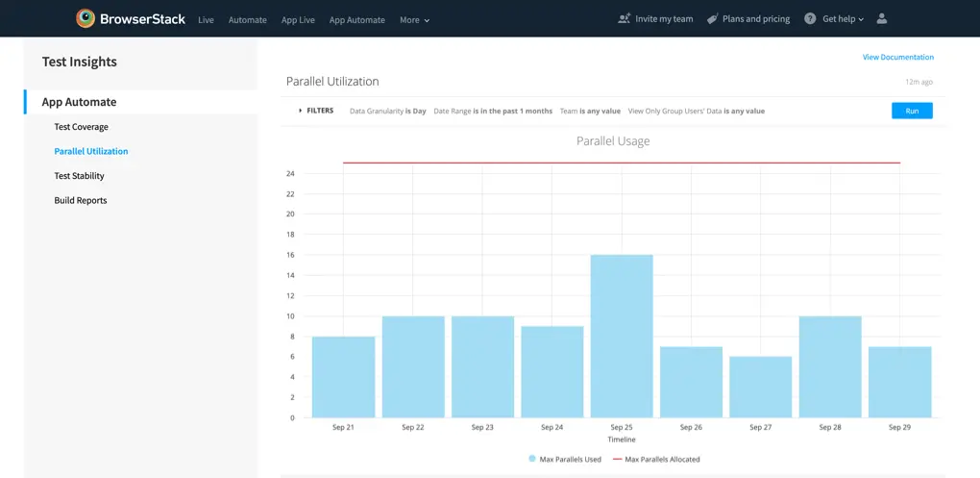980x478 pixels.
Task: Open Build Reports in sidebar
Action: tap(80, 200)
